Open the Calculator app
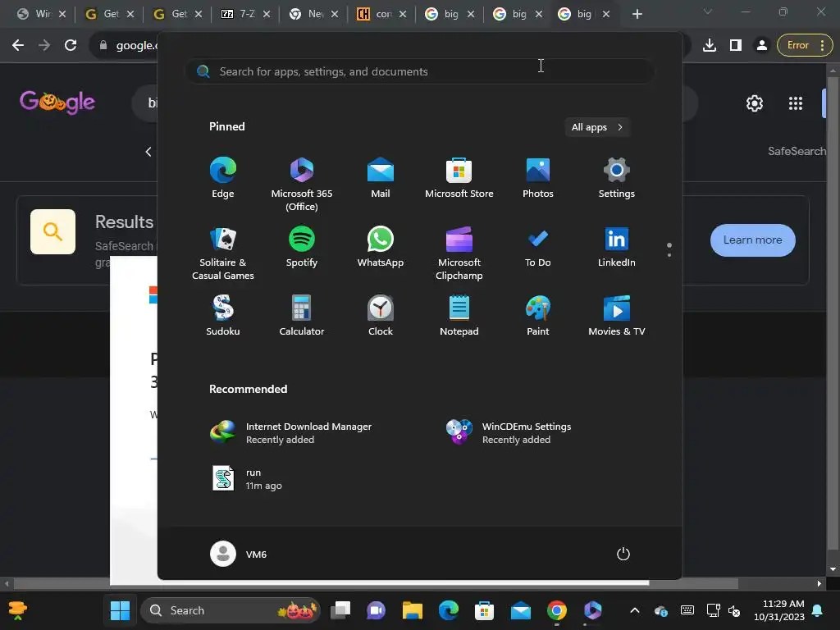840x630 pixels. [x=302, y=316]
